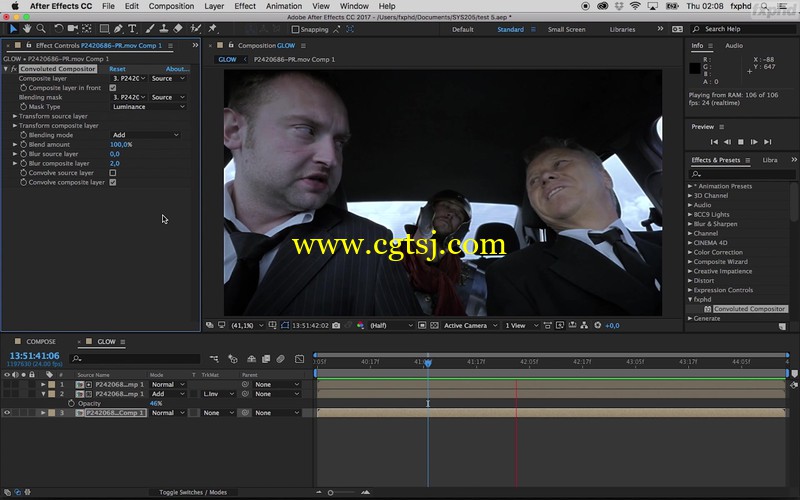Viewport: 800px width, 500px height.
Task: Select the Clone Stamp tool
Action: click(164, 29)
